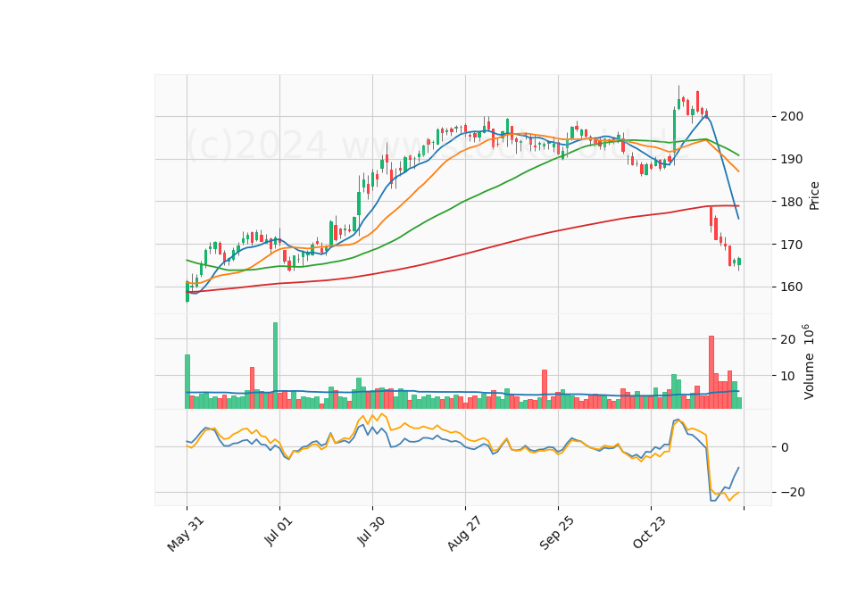Screen dimensions: 857x616
Task: Click the 160 price axis tick
Action: coord(792,287)
